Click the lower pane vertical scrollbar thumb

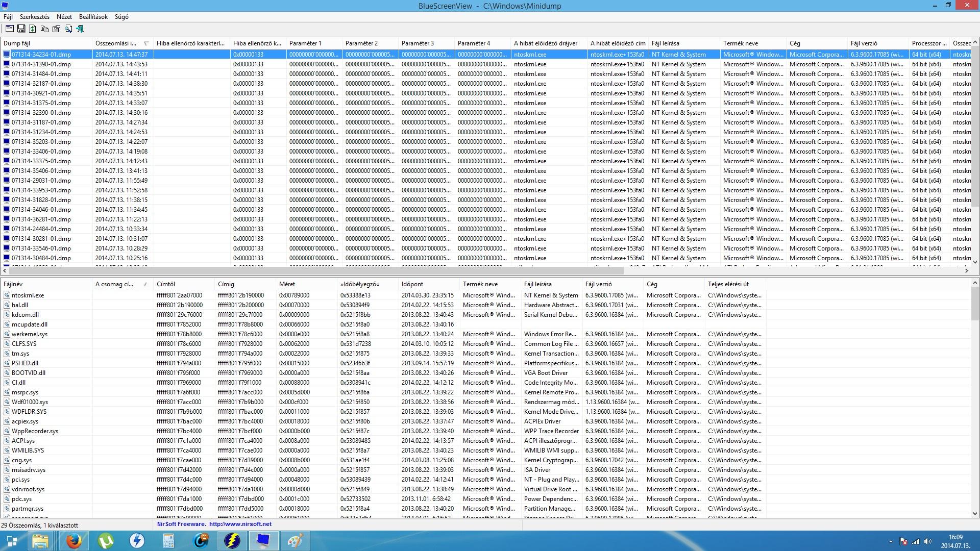click(975, 304)
